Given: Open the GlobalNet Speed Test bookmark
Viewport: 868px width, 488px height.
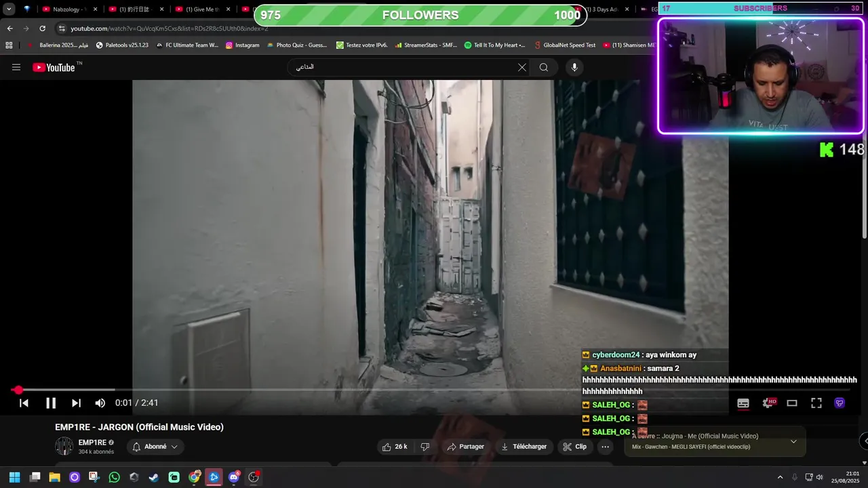Looking at the screenshot, I should 564,45.
